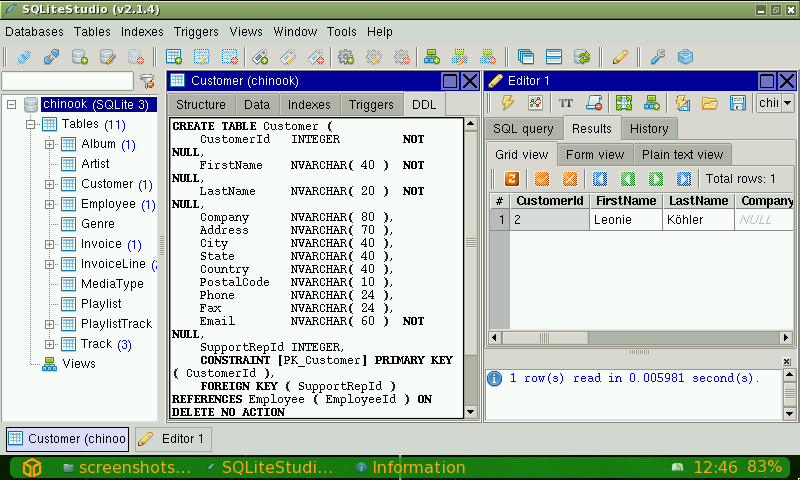Click the blue brick plugin icon
Screen dimensions: 800x480
[x=685, y=57]
